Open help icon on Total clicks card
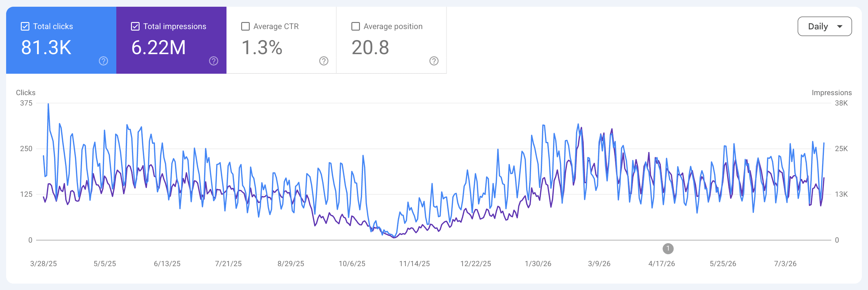Screen dimensions: 868x290 (103, 61)
